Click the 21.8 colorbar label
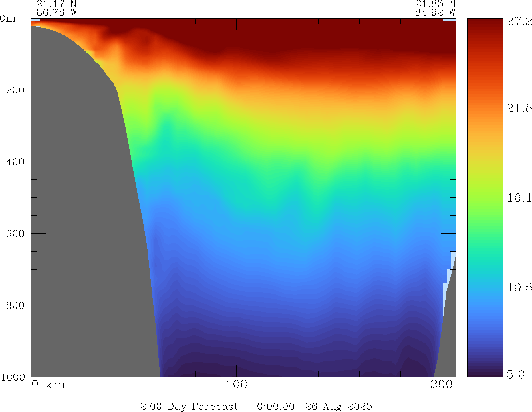 click(519, 108)
